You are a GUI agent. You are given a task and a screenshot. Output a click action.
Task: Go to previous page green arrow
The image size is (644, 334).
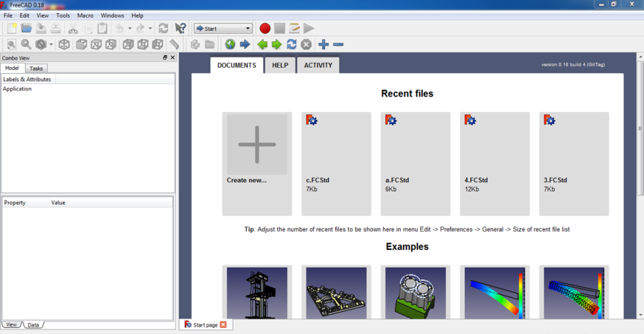click(262, 44)
